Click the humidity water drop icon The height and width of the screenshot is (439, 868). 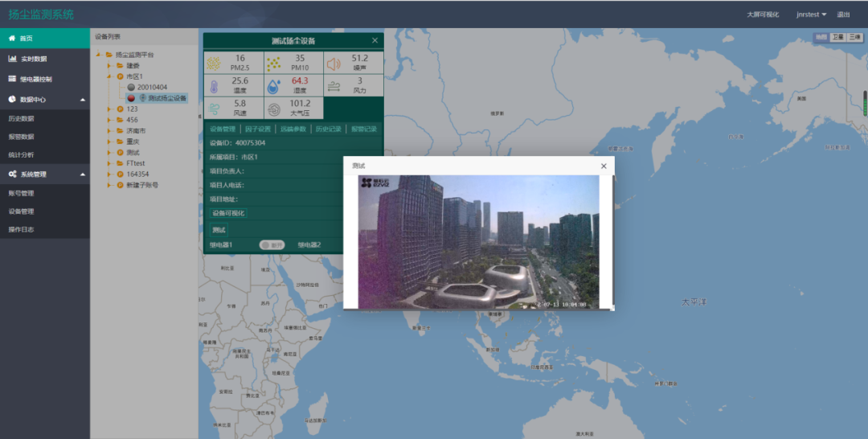click(x=273, y=86)
